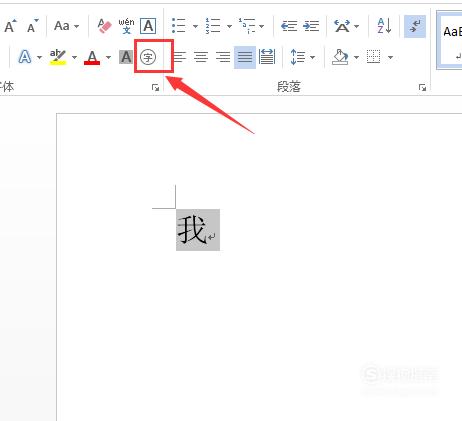Viewport: 462px width, 421px height.
Task: Center the paragraph text
Action: 201,57
